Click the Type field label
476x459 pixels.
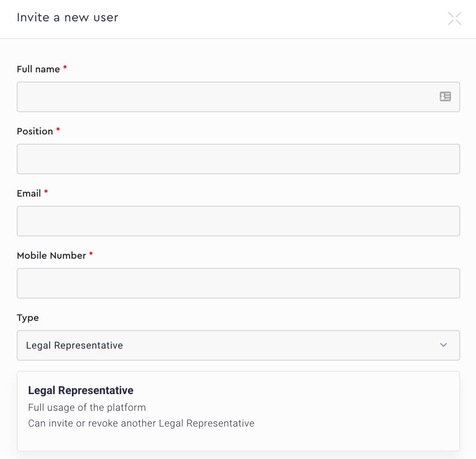(x=28, y=318)
